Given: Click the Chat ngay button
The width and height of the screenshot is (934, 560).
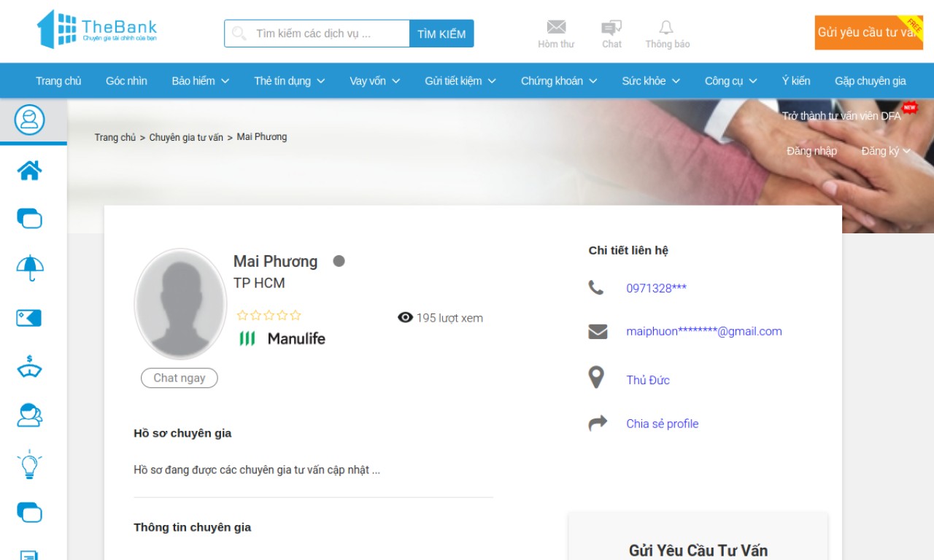Looking at the screenshot, I should (x=180, y=378).
